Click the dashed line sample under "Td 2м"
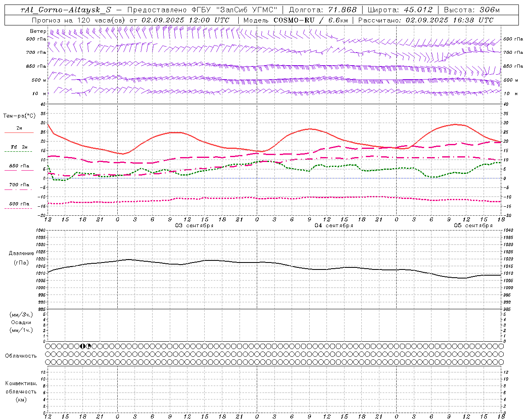The width and height of the screenshot is (525, 420). tap(18, 151)
